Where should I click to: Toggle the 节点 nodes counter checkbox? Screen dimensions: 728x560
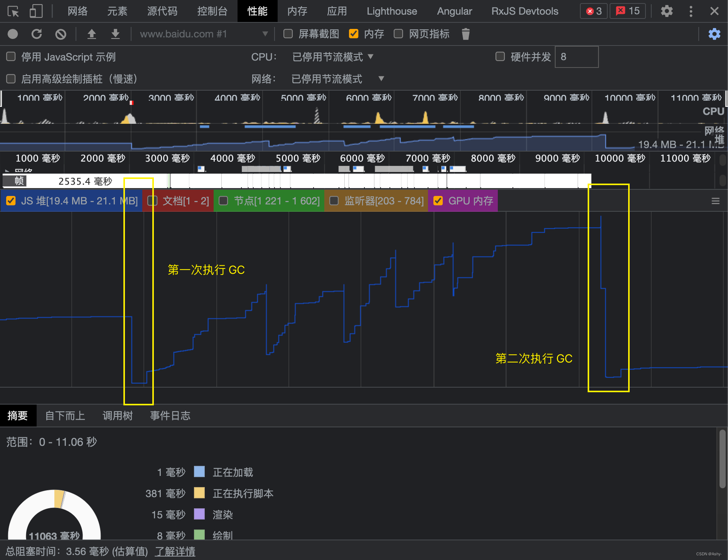click(x=223, y=201)
